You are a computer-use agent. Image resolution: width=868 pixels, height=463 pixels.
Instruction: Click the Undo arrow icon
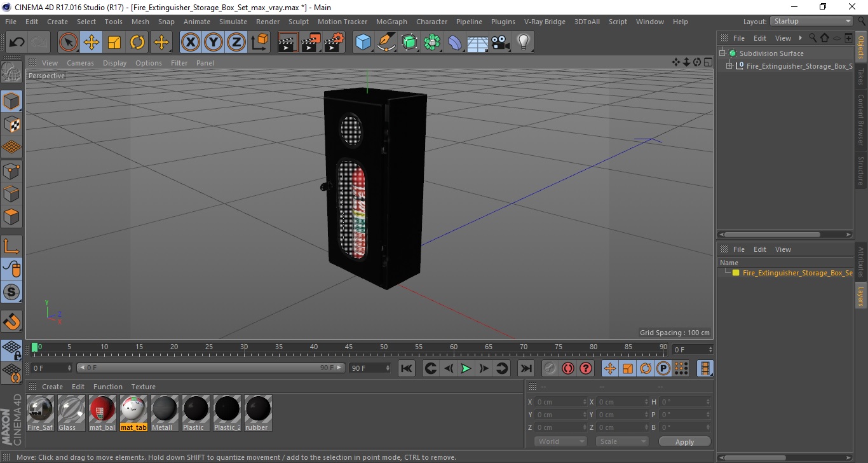(17, 43)
